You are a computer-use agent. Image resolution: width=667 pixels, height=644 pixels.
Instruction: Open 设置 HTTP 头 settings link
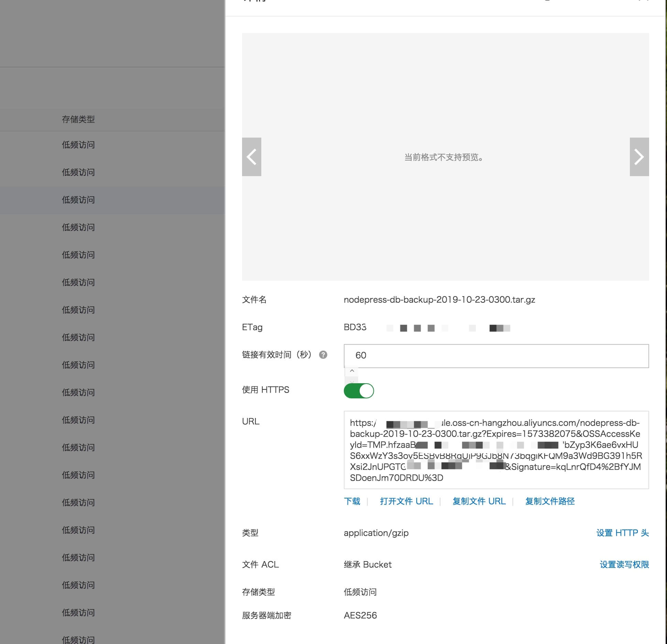click(x=622, y=533)
